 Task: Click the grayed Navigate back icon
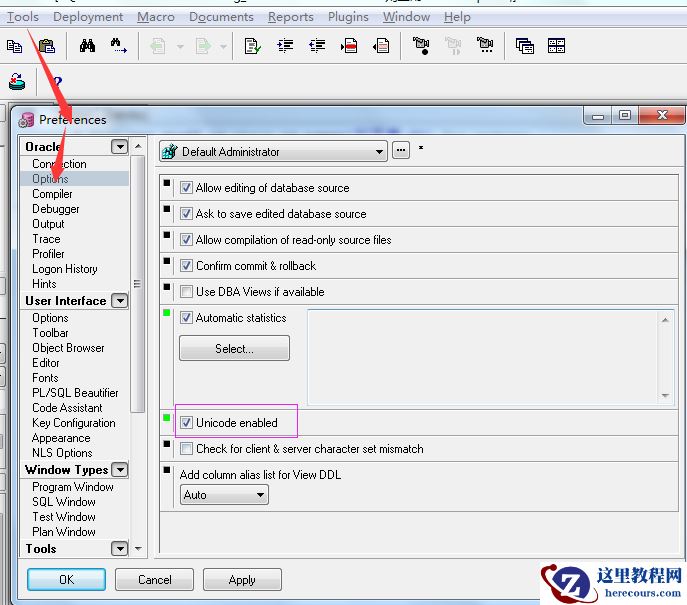click(x=158, y=46)
